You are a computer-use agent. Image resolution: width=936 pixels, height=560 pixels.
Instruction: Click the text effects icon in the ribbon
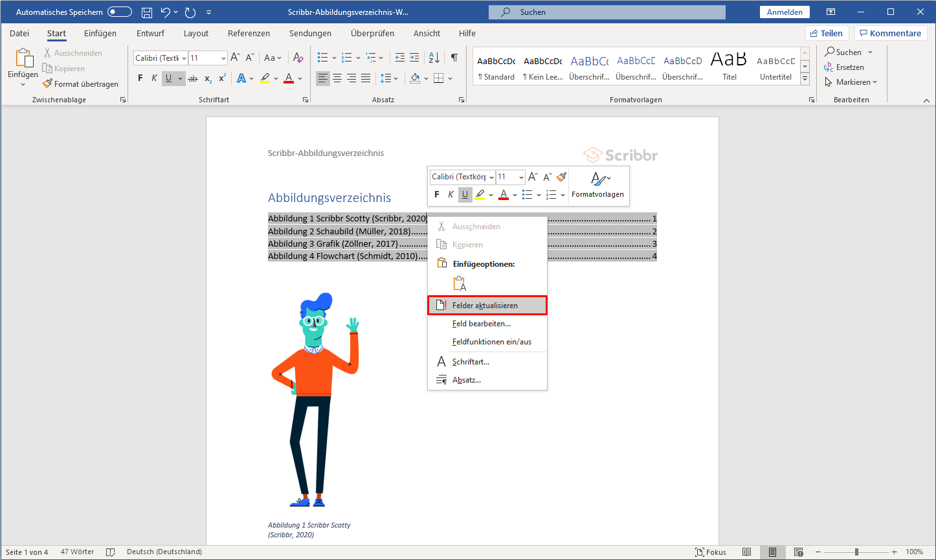pyautogui.click(x=241, y=78)
